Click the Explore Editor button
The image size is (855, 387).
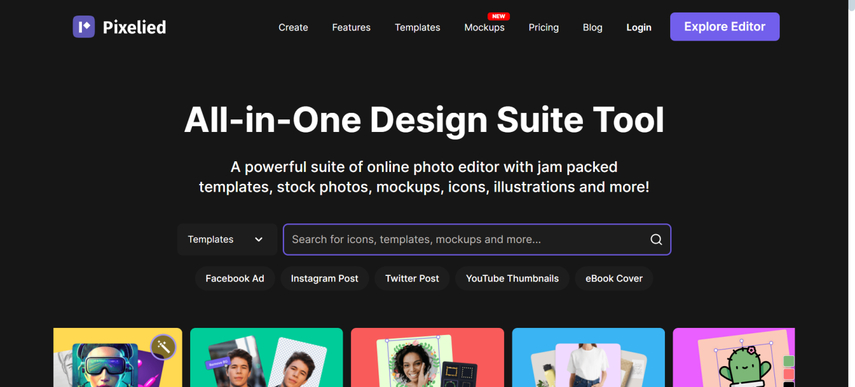tap(725, 27)
